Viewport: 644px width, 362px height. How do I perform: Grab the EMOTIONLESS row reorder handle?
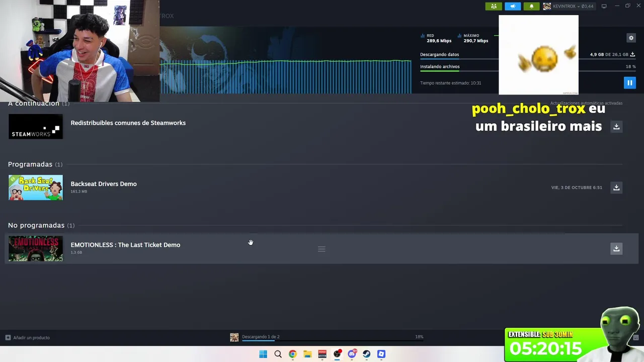pyautogui.click(x=321, y=249)
